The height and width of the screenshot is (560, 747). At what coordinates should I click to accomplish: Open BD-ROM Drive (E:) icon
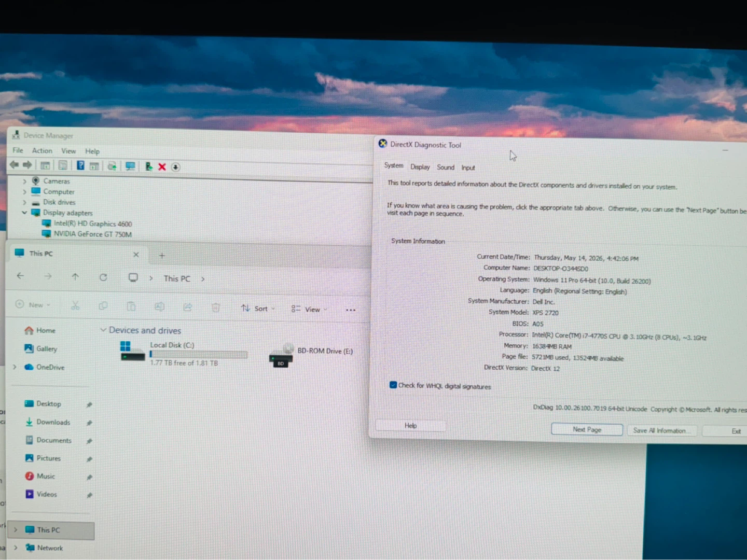(x=281, y=355)
